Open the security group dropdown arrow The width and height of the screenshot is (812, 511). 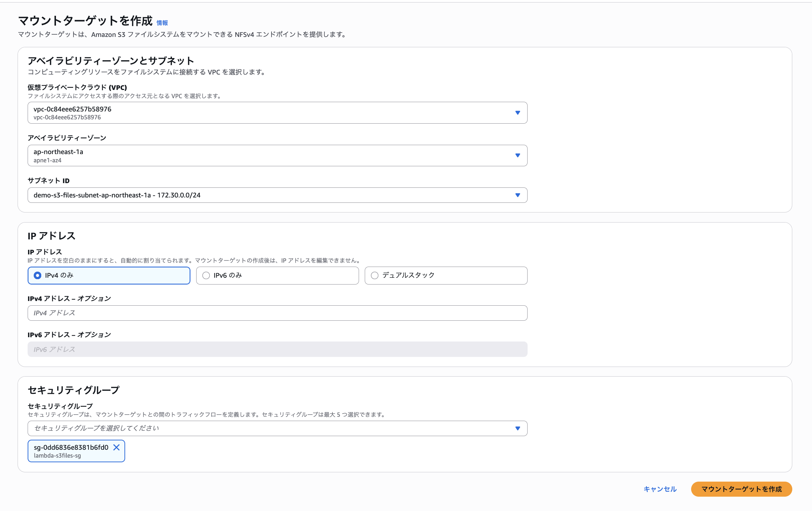[518, 428]
